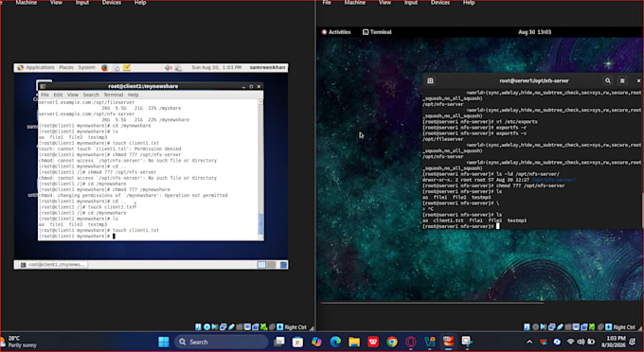Click the Wi-Fi icon in system tray
Image resolution: width=644 pixels, height=352 pixels.
[570, 342]
